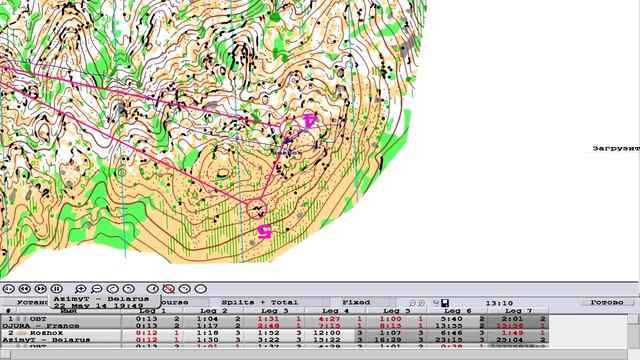Click the red 1:31 split in Leg 3
Image resolution: width=640 pixels, height=360 pixels.
pyautogui.click(x=269, y=319)
